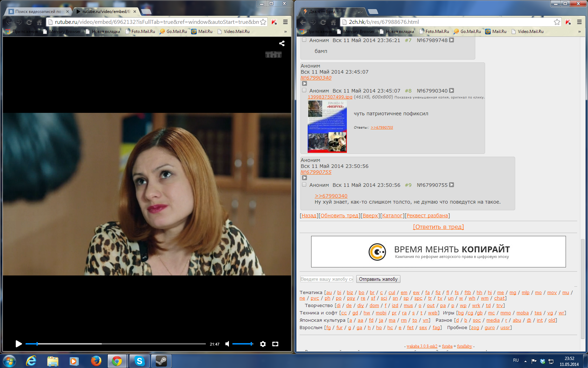Open the /ussr/ board link

505,328
